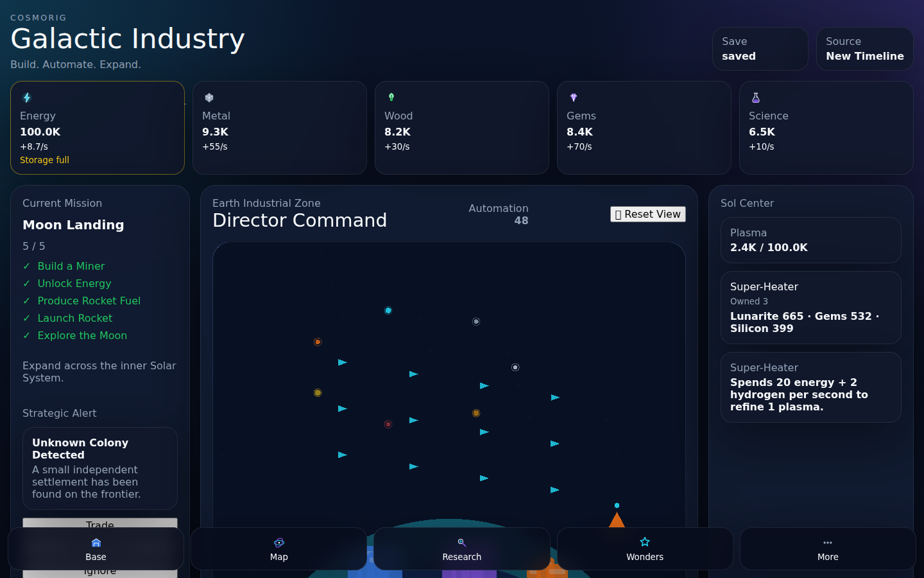Click the Save status card
The width and height of the screenshot is (924, 578).
click(x=760, y=49)
